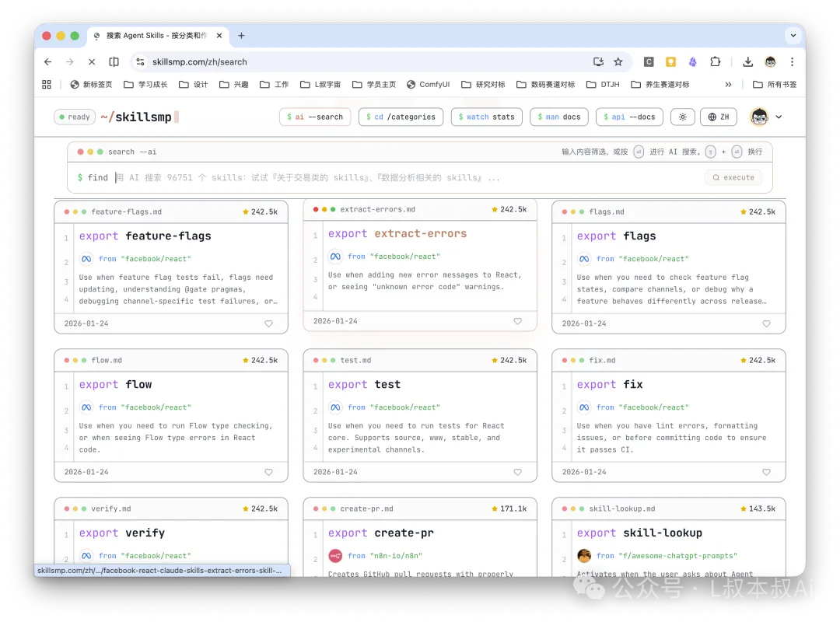Image resolution: width=840 pixels, height=622 pixels.
Task: Favorite the flow skill with the heart
Action: [268, 472]
